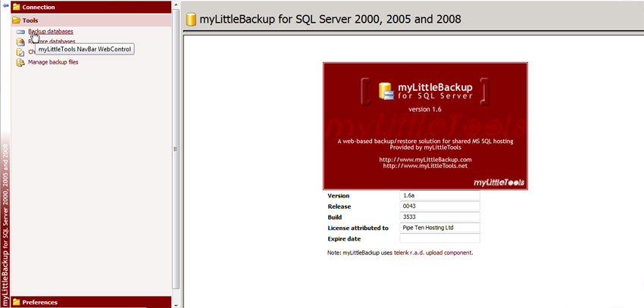
Task: Click the navigation pane scrollbar down arrow
Action: (x=176, y=305)
